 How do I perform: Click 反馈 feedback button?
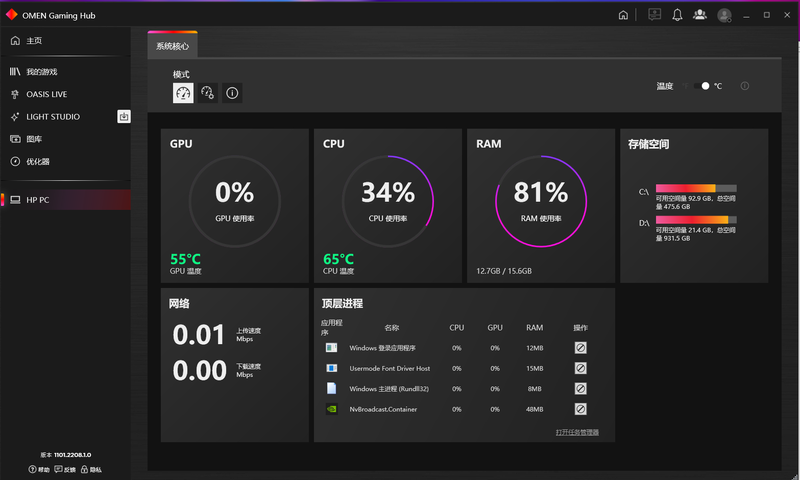pyautogui.click(x=65, y=469)
